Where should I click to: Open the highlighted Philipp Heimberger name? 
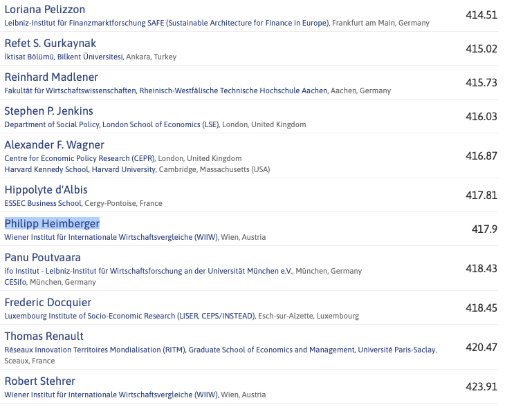(x=52, y=224)
